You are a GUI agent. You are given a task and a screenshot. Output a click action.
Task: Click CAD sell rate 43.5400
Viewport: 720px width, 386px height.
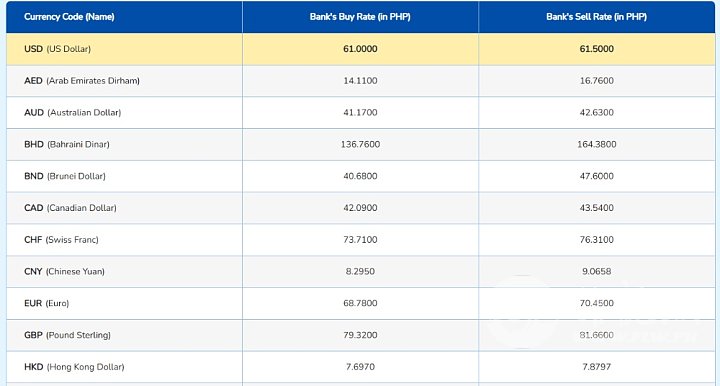tap(596, 208)
